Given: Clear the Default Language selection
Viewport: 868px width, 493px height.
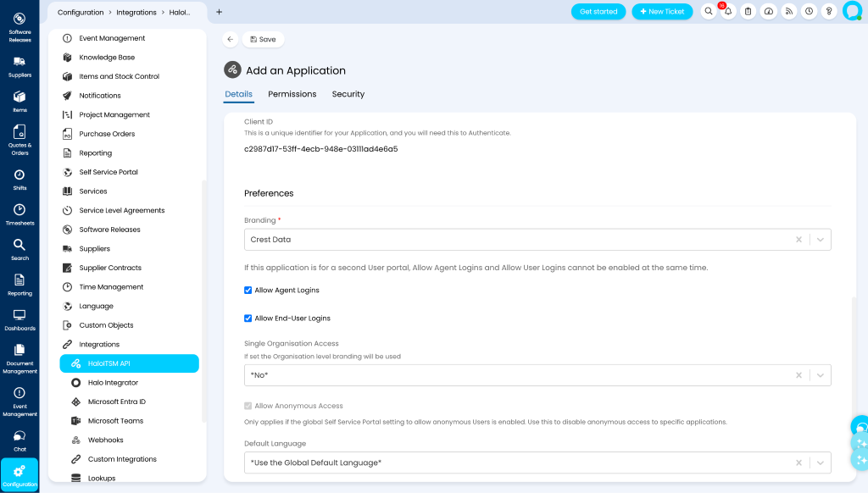Looking at the screenshot, I should coord(798,463).
